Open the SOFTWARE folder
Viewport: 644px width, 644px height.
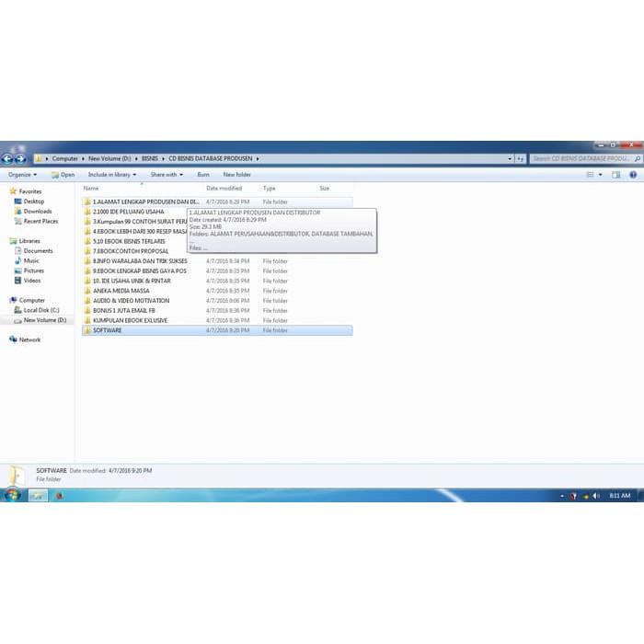click(107, 330)
